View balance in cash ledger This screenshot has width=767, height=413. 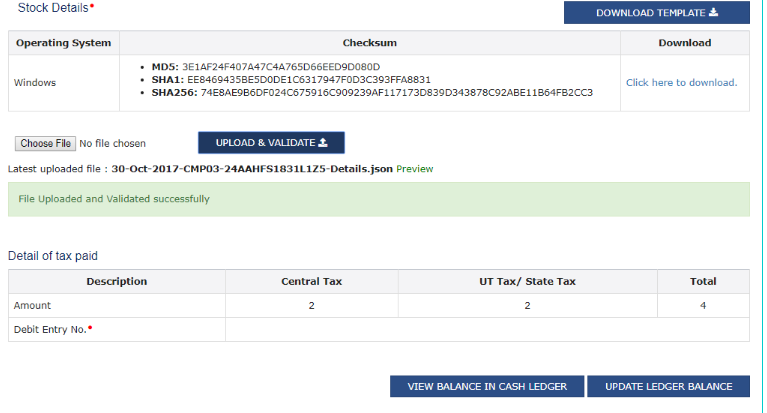pos(487,387)
